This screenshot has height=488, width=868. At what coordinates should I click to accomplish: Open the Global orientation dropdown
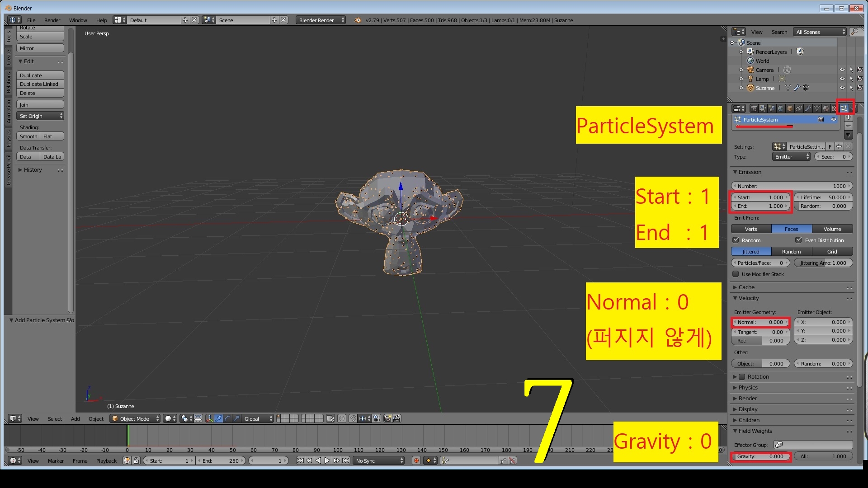tap(257, 418)
